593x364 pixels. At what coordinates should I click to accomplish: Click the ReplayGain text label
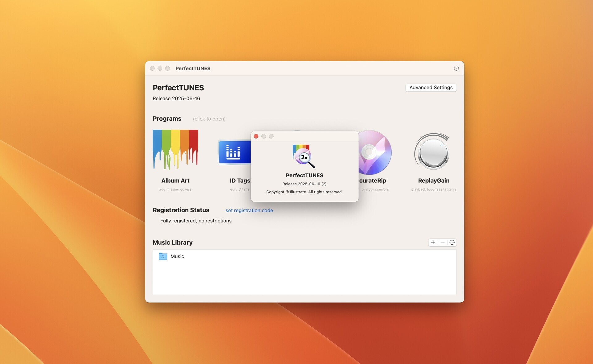(x=433, y=180)
